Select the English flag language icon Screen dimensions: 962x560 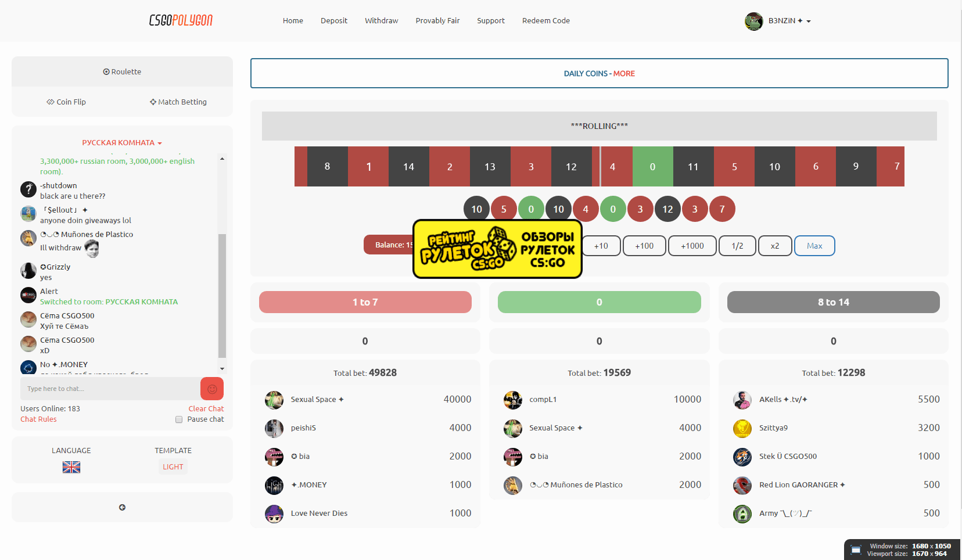(x=71, y=467)
